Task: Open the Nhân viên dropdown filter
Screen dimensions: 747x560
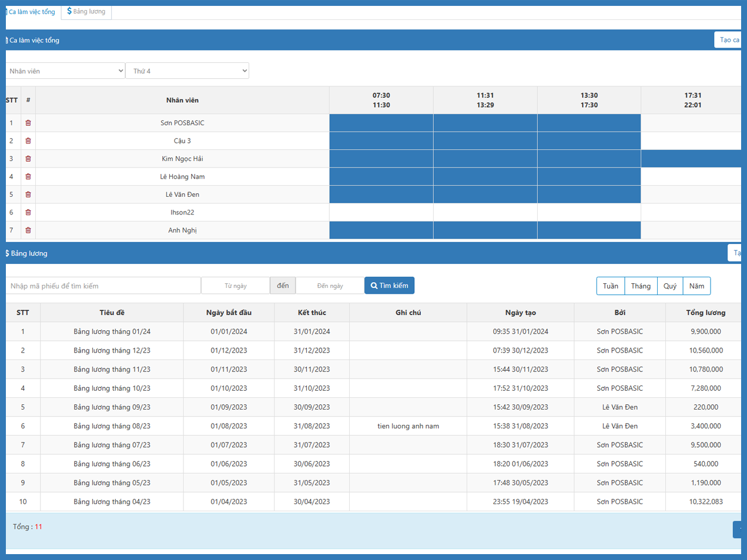Action: [x=65, y=71]
